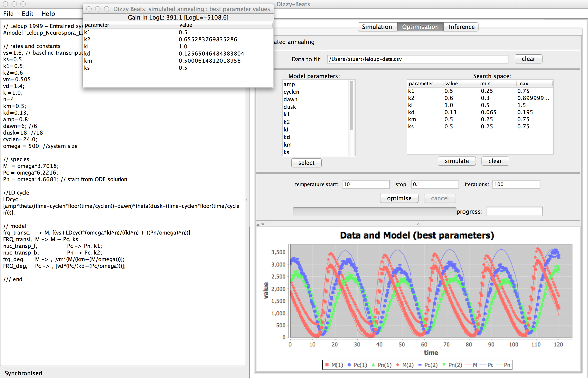Click the temperature start input field
Viewport: 588px width, 378px height.
(x=365, y=184)
